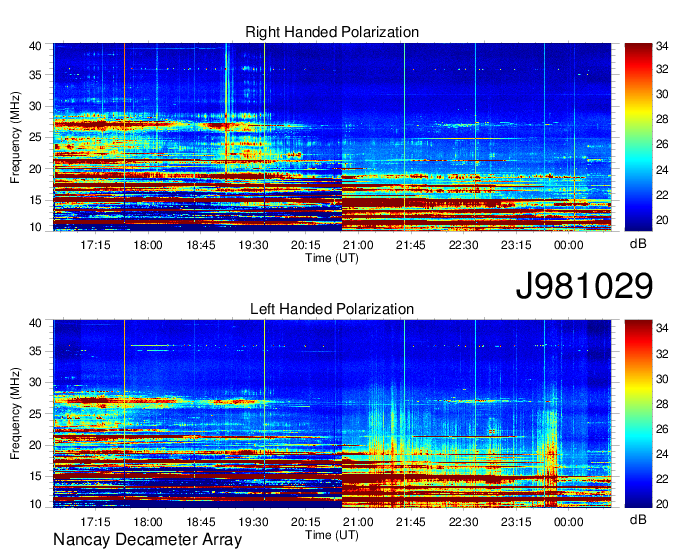Click the 21:45 tick of Left Handed plot
680x552 pixels.
[411, 522]
